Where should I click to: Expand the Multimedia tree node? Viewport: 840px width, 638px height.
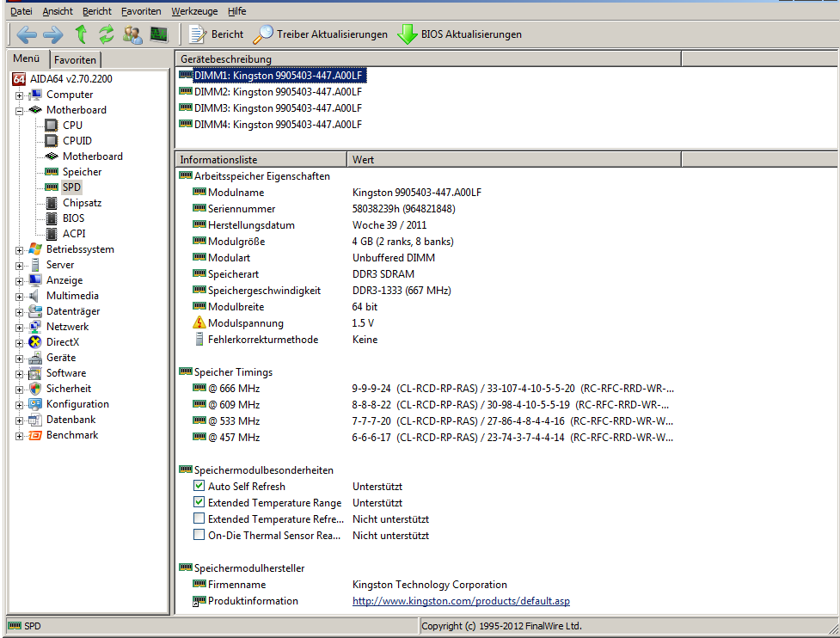pos(19,297)
